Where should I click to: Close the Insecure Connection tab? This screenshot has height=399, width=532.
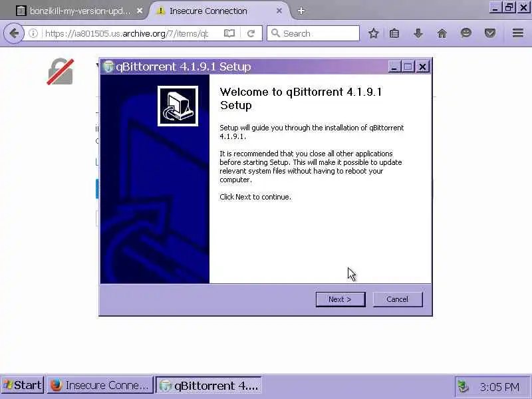[279, 11]
